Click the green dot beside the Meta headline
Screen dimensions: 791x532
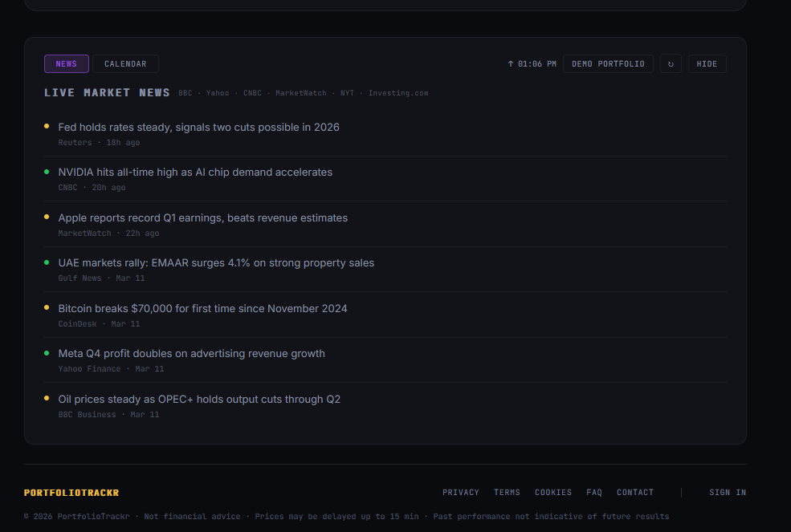(x=48, y=353)
